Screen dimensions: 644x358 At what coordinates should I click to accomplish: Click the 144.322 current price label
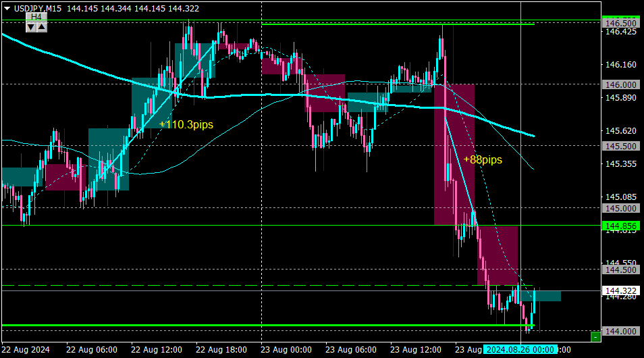pos(620,290)
